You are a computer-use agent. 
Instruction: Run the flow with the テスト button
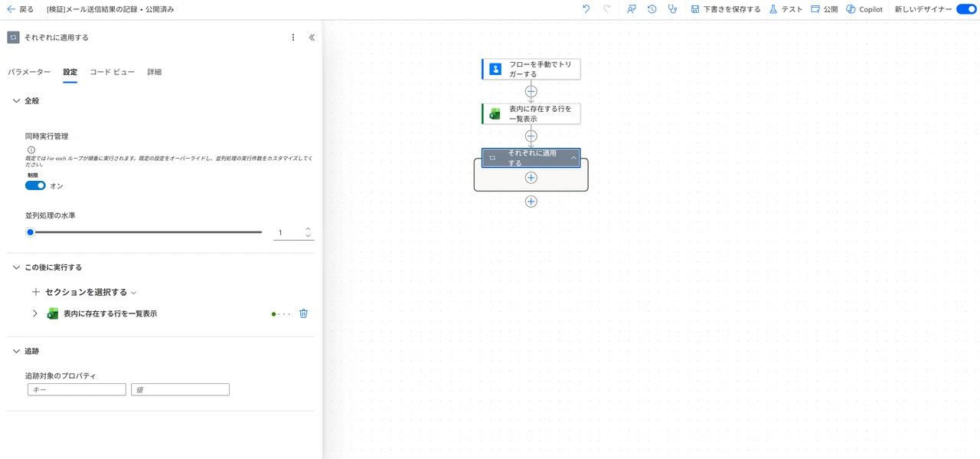coord(786,9)
